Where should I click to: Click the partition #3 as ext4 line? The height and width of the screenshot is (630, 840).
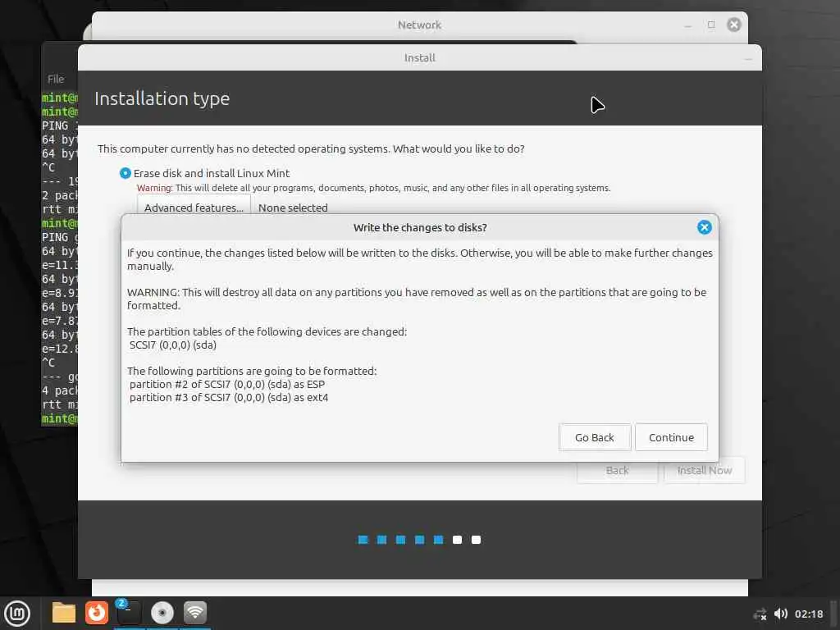coord(229,398)
